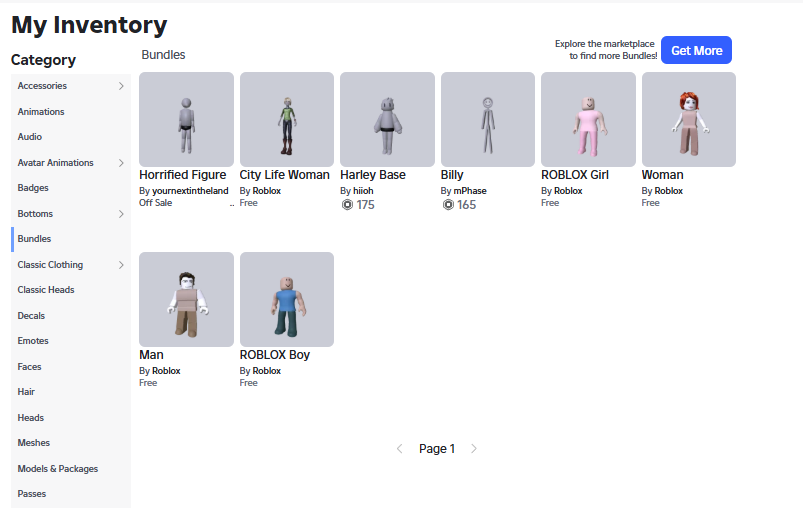Select the Passes category
The image size is (803, 508).
tap(71, 494)
